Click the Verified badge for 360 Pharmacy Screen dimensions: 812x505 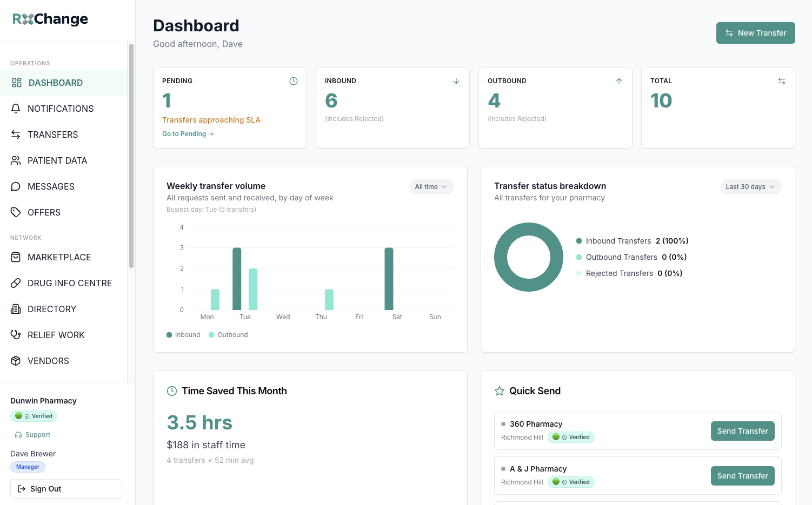pyautogui.click(x=571, y=437)
